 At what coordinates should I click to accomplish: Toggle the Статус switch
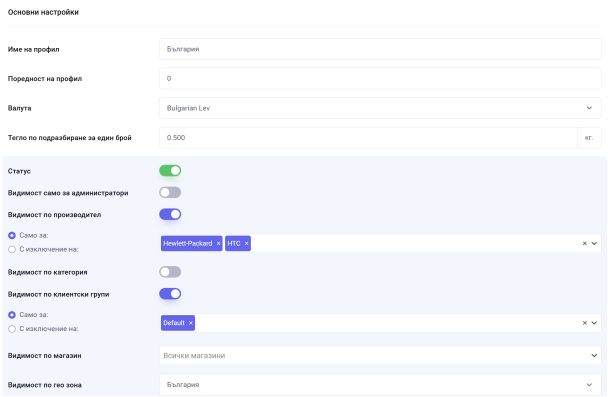click(x=170, y=171)
